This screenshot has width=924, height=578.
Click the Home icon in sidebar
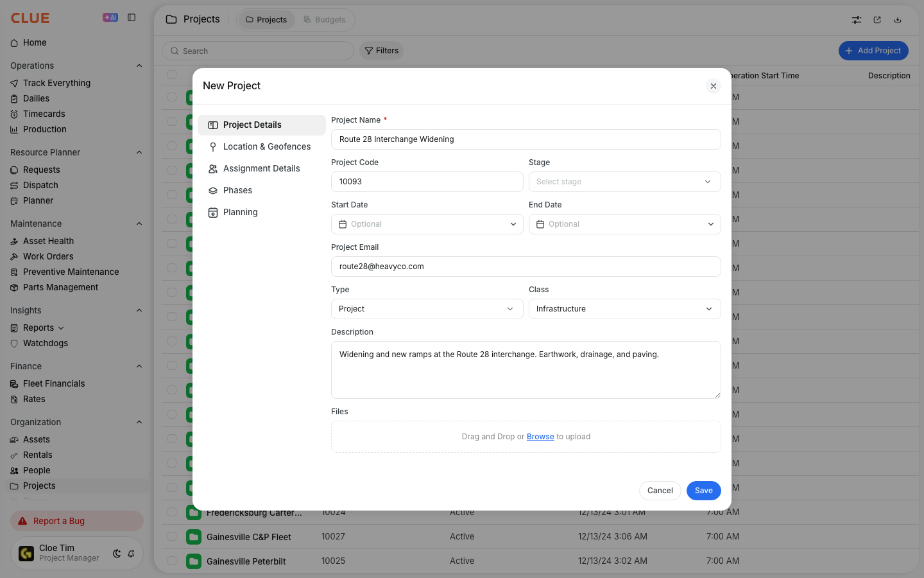point(14,43)
